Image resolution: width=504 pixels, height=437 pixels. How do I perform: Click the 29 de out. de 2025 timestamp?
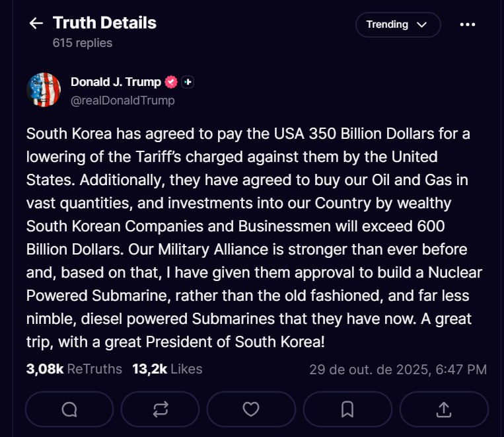[x=398, y=369]
